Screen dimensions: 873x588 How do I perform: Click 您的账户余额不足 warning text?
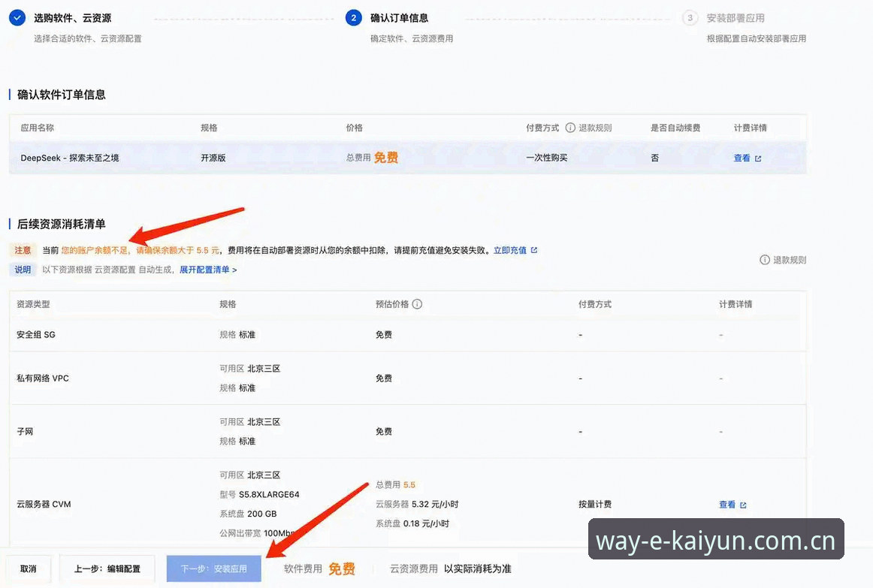pyautogui.click(x=94, y=250)
